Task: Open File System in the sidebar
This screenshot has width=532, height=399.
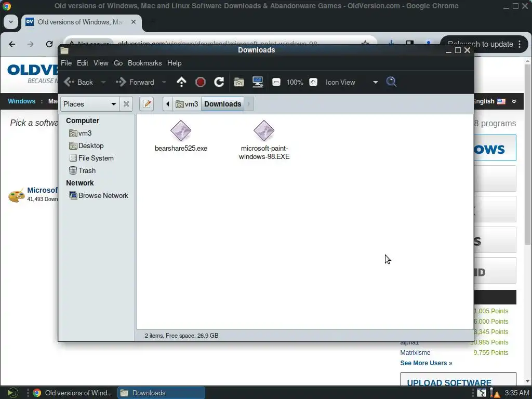Action: [x=91, y=158]
